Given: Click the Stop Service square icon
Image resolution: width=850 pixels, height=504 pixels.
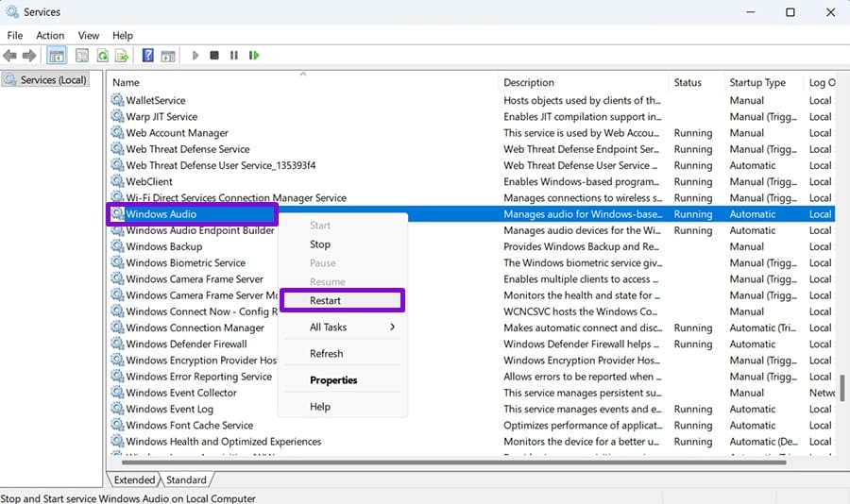Looking at the screenshot, I should click(214, 56).
